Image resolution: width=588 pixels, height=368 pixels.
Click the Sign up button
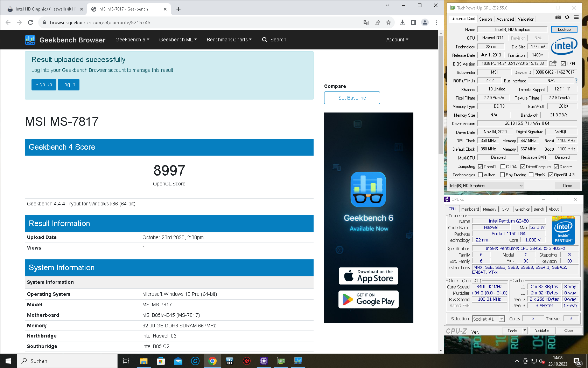[44, 84]
